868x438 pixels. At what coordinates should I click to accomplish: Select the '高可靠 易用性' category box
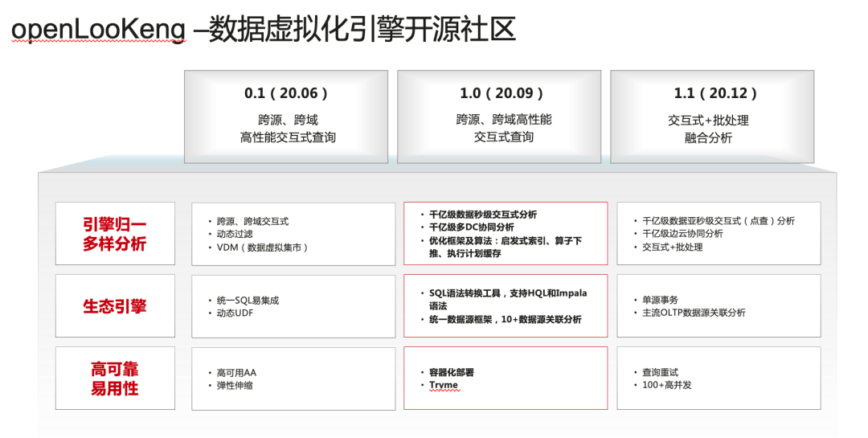[115, 379]
